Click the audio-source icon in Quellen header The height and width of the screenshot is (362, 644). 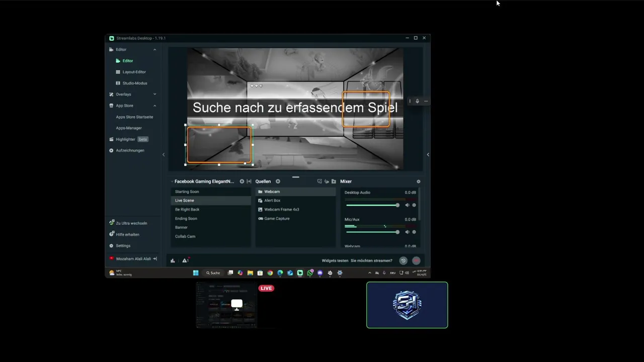coord(327,182)
